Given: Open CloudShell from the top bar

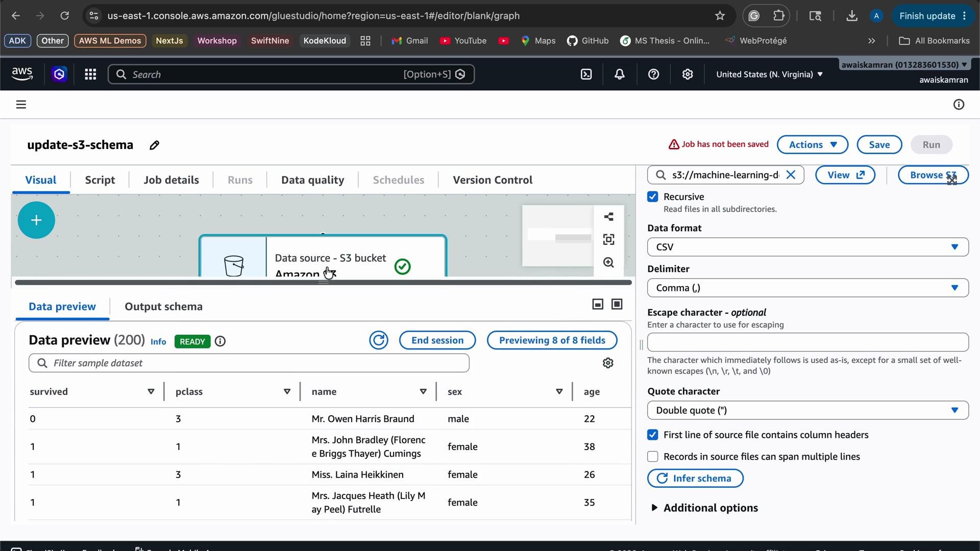Looking at the screenshot, I should point(586,74).
